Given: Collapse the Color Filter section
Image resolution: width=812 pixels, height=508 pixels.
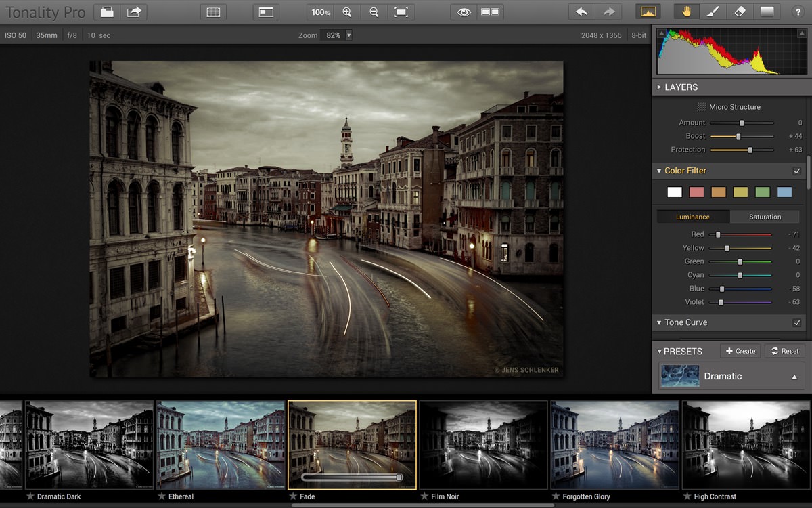Looking at the screenshot, I should (659, 171).
